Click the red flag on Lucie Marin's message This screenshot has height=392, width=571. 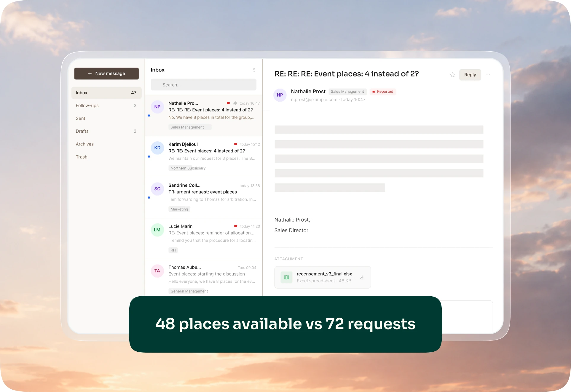[x=236, y=226]
